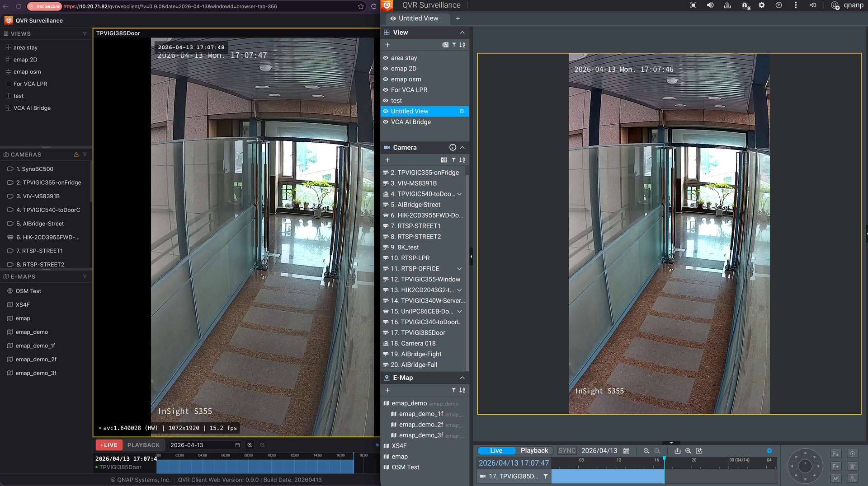Open calendar picker next to 2026/04/13
Viewport: 868px width, 486px height.
tap(626, 451)
